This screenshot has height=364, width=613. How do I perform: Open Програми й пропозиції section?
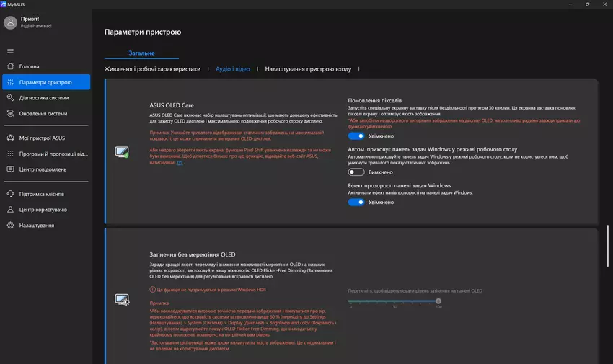click(53, 154)
